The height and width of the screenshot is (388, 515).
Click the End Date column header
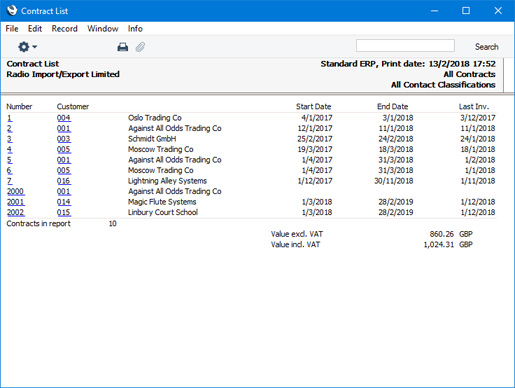coord(393,107)
